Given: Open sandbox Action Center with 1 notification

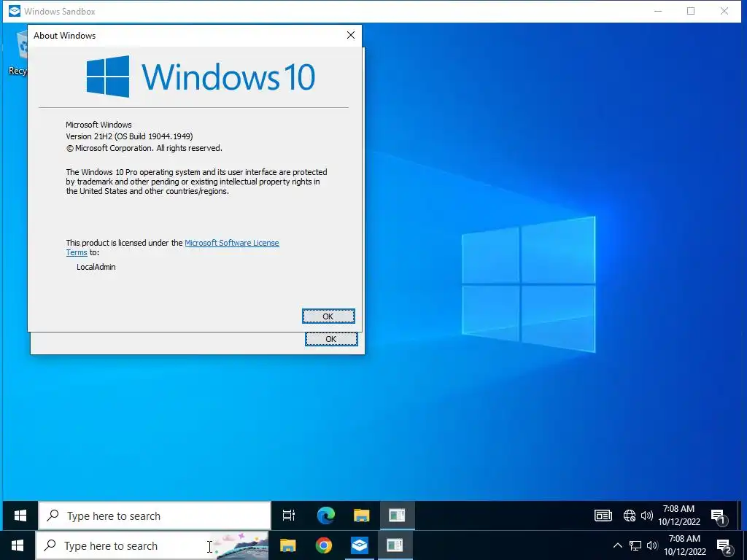Looking at the screenshot, I should (x=719, y=516).
